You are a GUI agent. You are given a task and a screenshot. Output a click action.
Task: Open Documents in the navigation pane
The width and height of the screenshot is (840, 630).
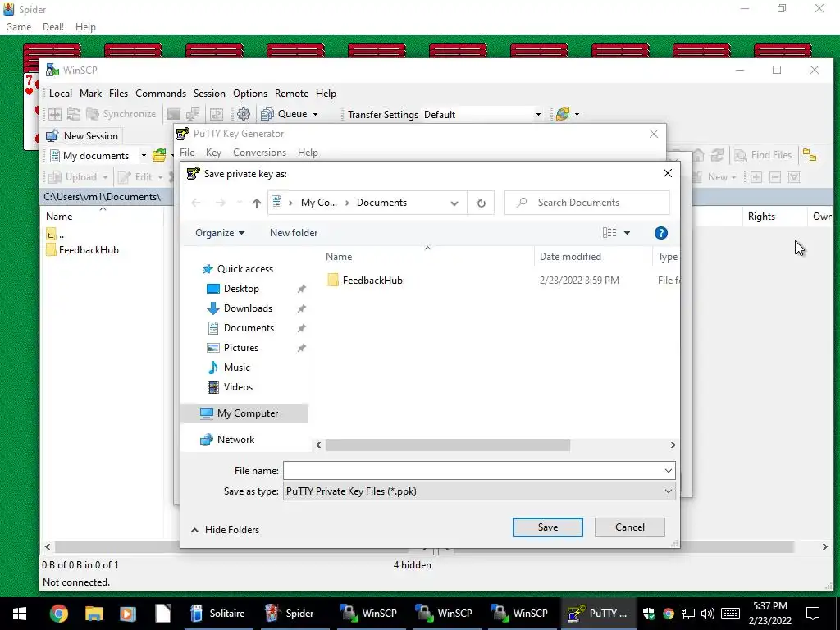[249, 328]
